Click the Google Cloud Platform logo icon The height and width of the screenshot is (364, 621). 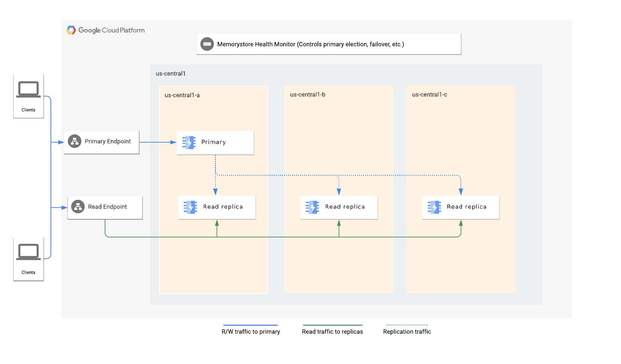(x=71, y=30)
